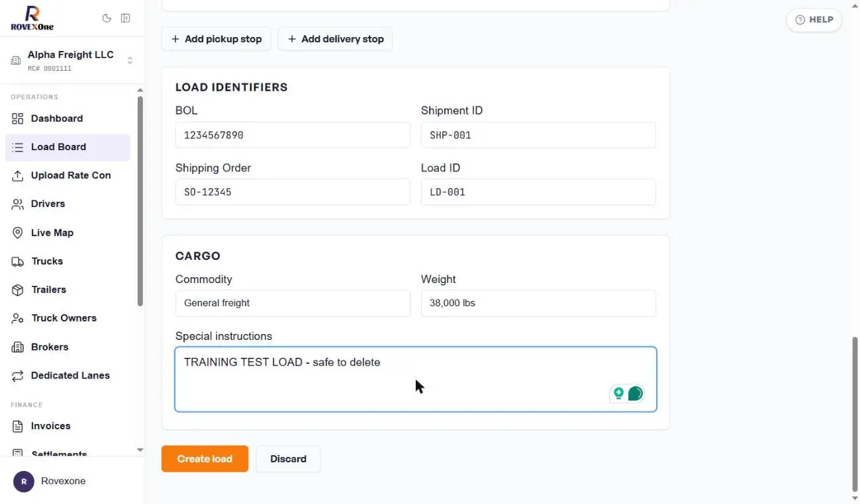Add delivery stop
This screenshot has width=860, height=504.
tap(336, 39)
